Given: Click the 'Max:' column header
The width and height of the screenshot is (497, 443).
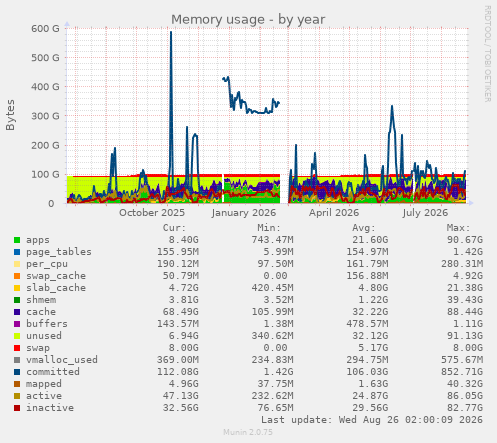Looking at the screenshot, I should [x=458, y=228].
